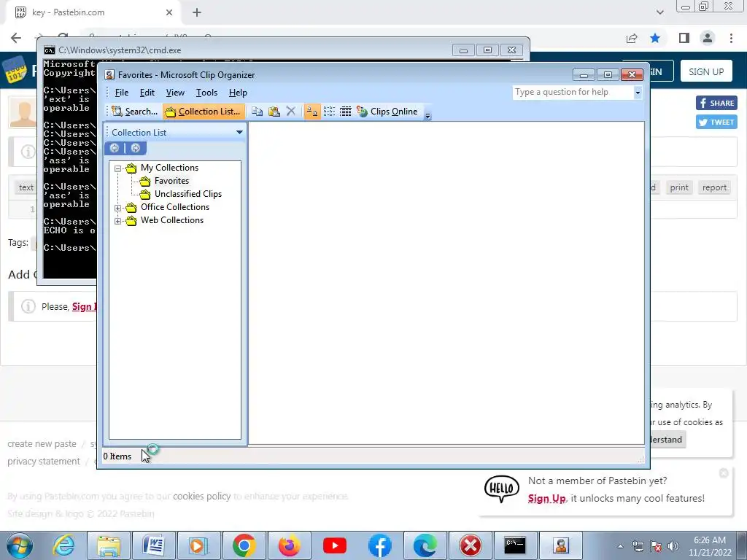
Task: Click the task pane Back arrow
Action: [115, 148]
